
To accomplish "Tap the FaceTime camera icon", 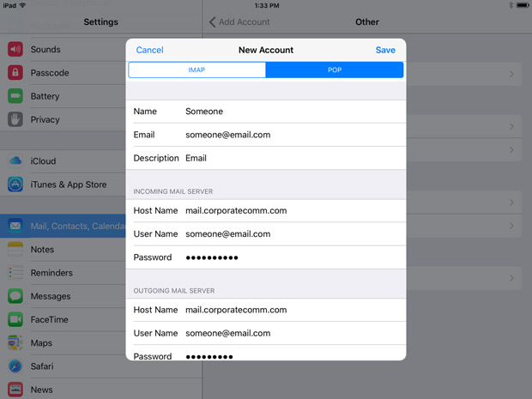I will (x=15, y=319).
